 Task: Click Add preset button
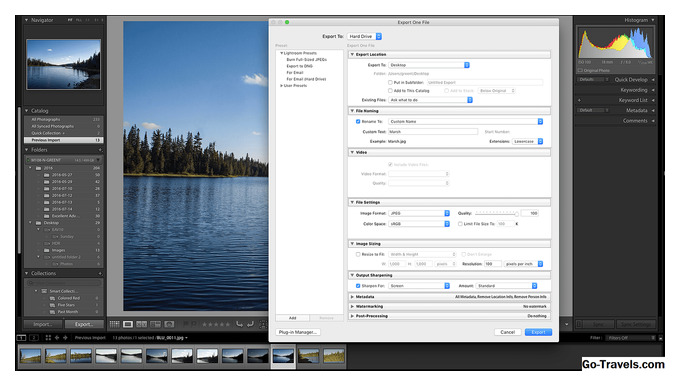[293, 318]
